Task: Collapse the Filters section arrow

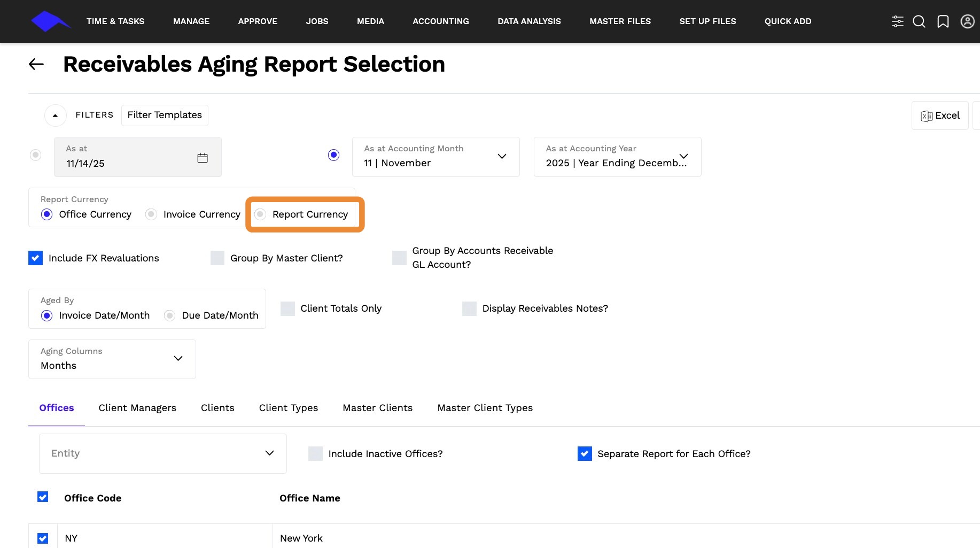Action: click(x=55, y=115)
